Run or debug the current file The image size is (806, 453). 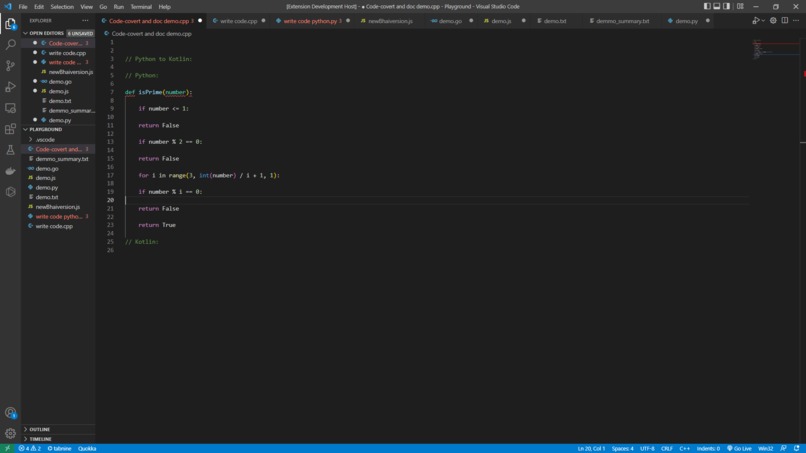pos(755,21)
